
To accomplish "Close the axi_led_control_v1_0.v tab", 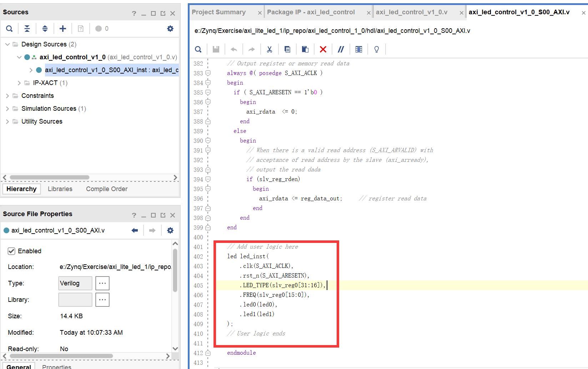I will pyautogui.click(x=462, y=13).
